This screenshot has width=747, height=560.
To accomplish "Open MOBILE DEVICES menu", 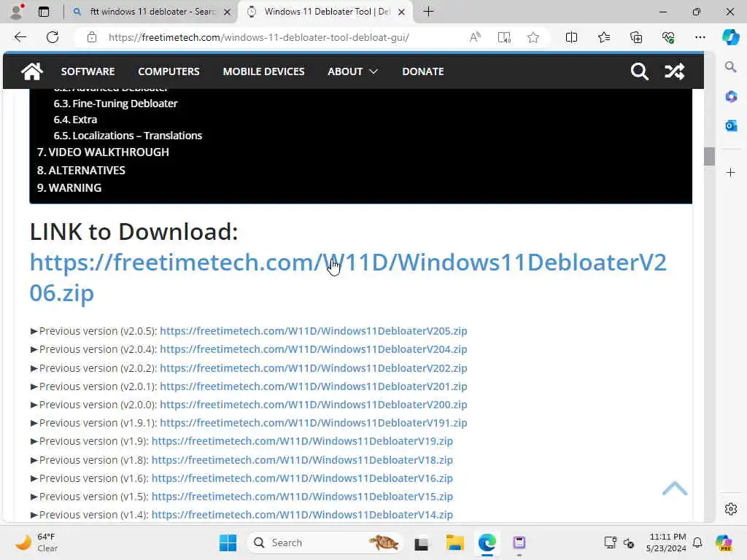I will [263, 71].
